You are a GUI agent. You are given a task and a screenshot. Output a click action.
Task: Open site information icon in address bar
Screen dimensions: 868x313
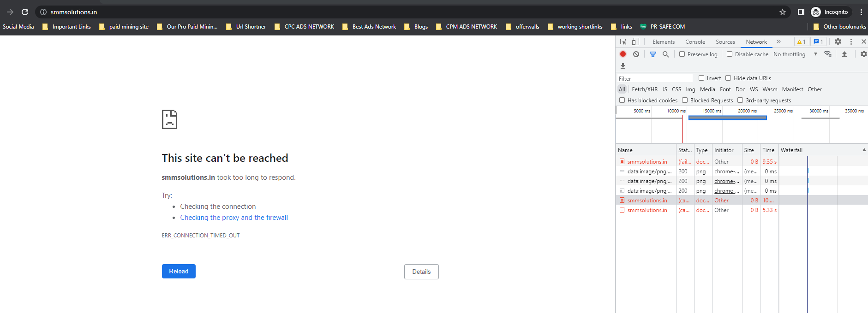tap(43, 12)
